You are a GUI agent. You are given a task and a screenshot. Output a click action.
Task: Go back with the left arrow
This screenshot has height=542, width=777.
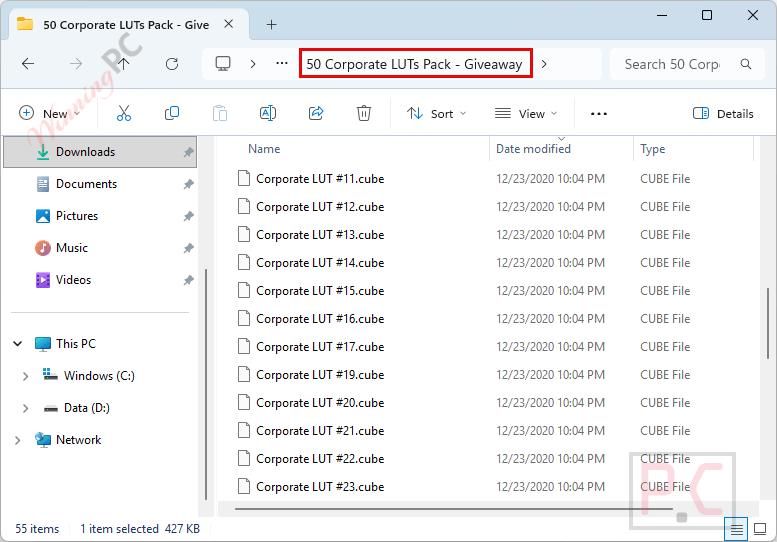pyautogui.click(x=28, y=64)
